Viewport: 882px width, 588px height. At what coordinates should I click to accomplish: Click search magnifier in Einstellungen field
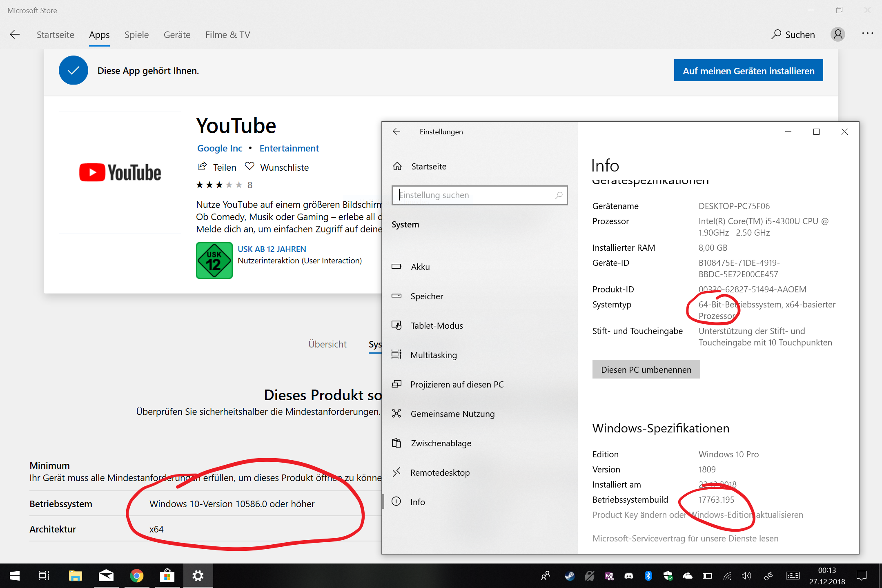click(x=559, y=195)
